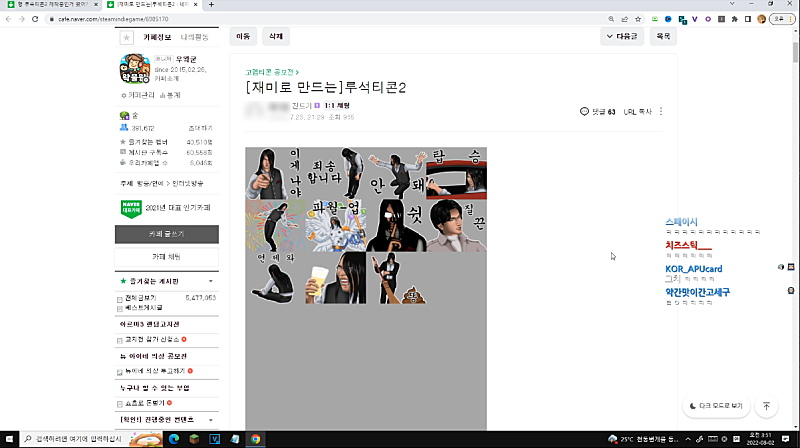Open 통계 statistics link
This screenshot has width=800, height=448.
(x=170, y=95)
